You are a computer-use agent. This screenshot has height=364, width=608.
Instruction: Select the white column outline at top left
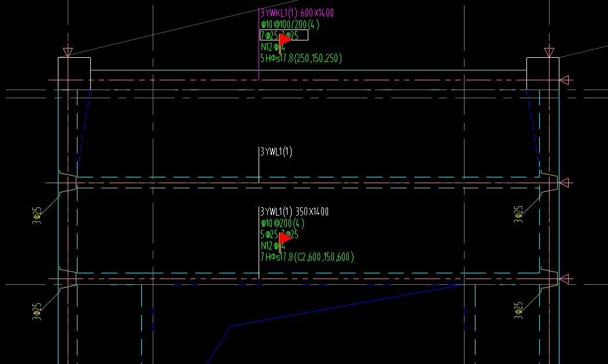(75, 73)
